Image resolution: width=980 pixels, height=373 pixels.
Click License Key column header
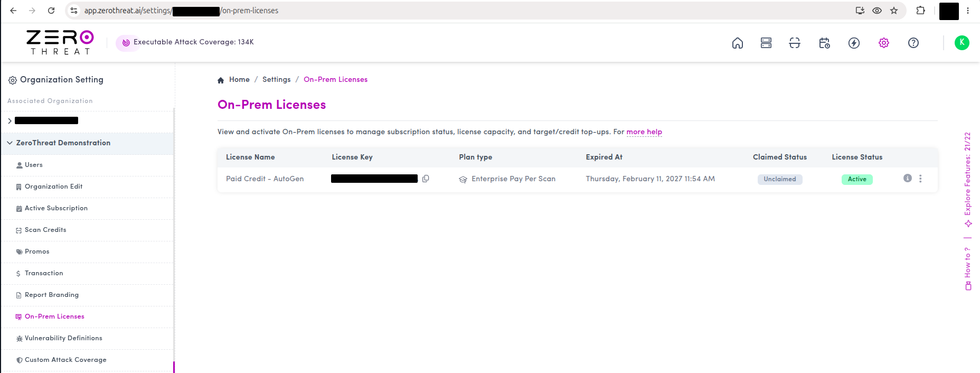coord(352,157)
